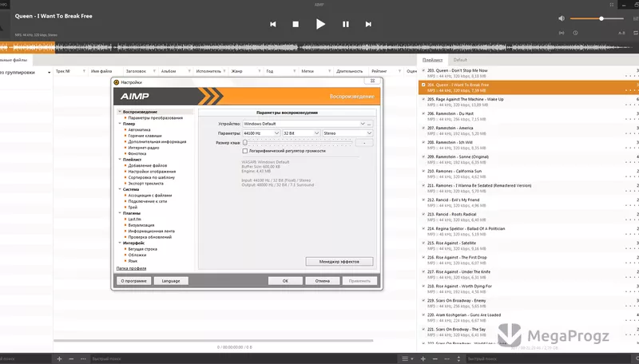This screenshot has height=364, width=639.
Task: Open Параметры преобразования settings page
Action: click(x=155, y=117)
